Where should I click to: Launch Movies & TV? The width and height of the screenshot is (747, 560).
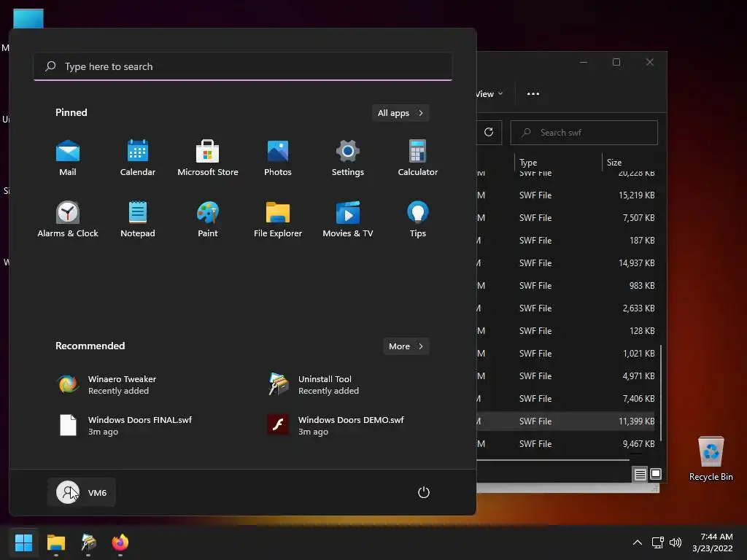(348, 219)
